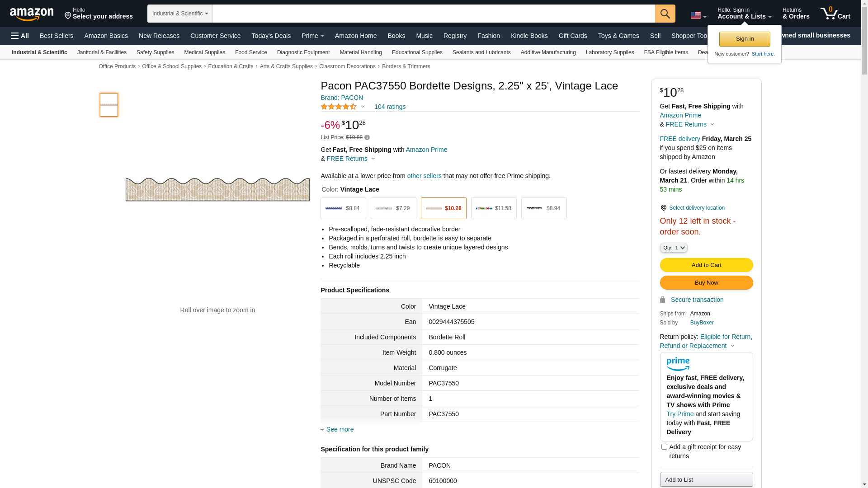Click the orange search magnifier button
Screen dimensions: 868x488
(x=665, y=14)
